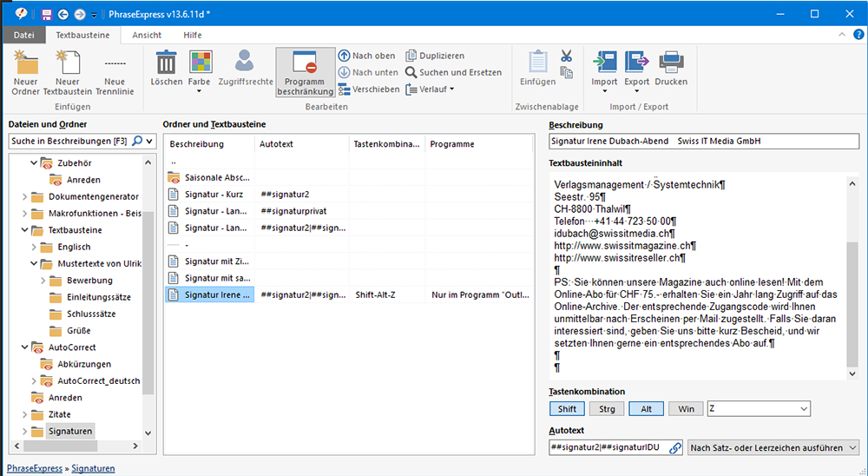Image resolution: width=868 pixels, height=476 pixels.
Task: Expand the Bewerbung folder
Action: (43, 281)
